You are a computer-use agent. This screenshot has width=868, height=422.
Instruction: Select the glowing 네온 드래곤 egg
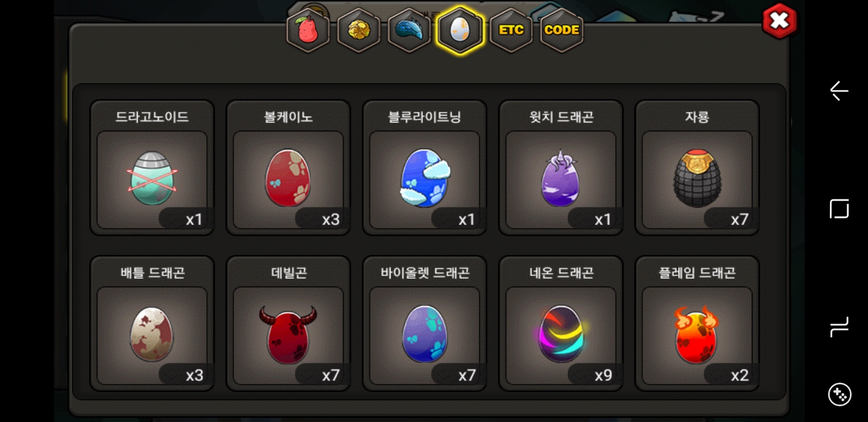tap(561, 324)
